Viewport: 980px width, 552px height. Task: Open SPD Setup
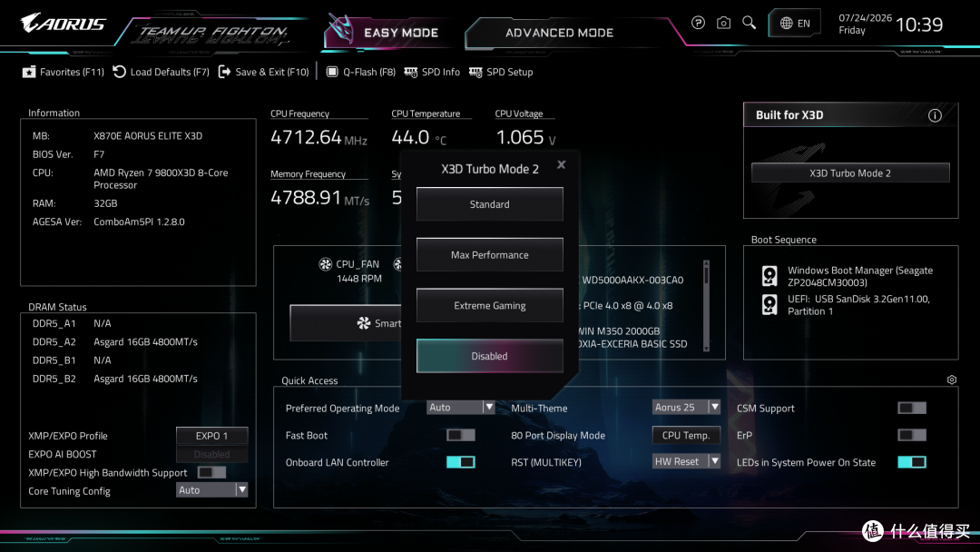click(x=501, y=72)
